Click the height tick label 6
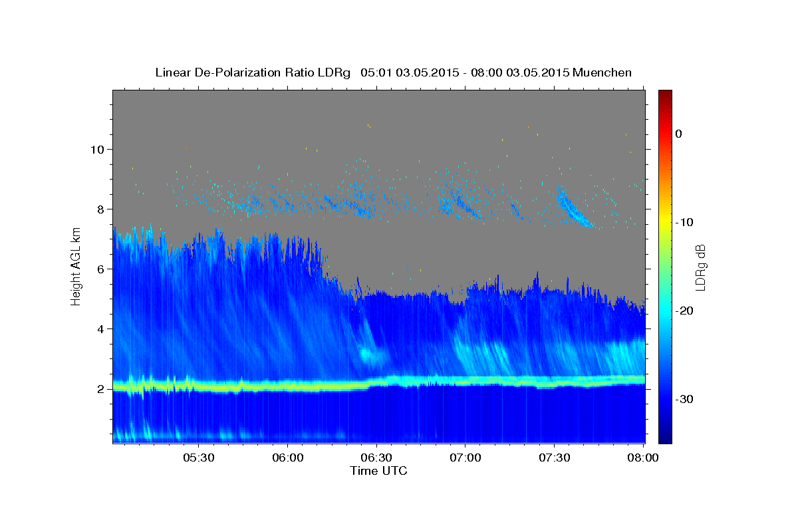 pyautogui.click(x=102, y=269)
